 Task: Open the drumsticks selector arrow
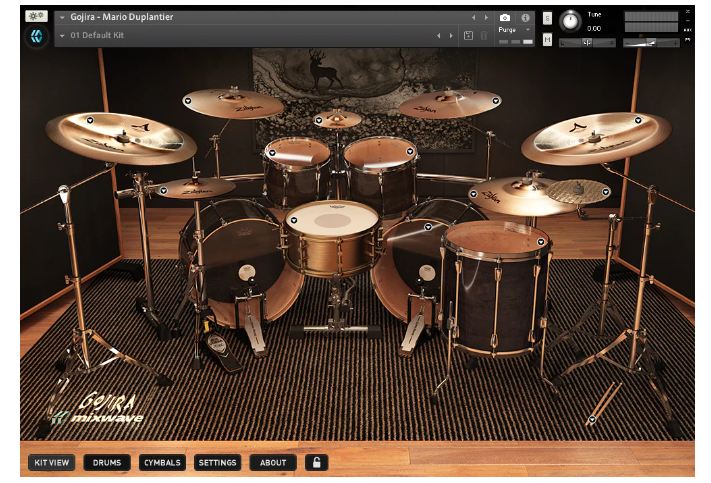(592, 420)
